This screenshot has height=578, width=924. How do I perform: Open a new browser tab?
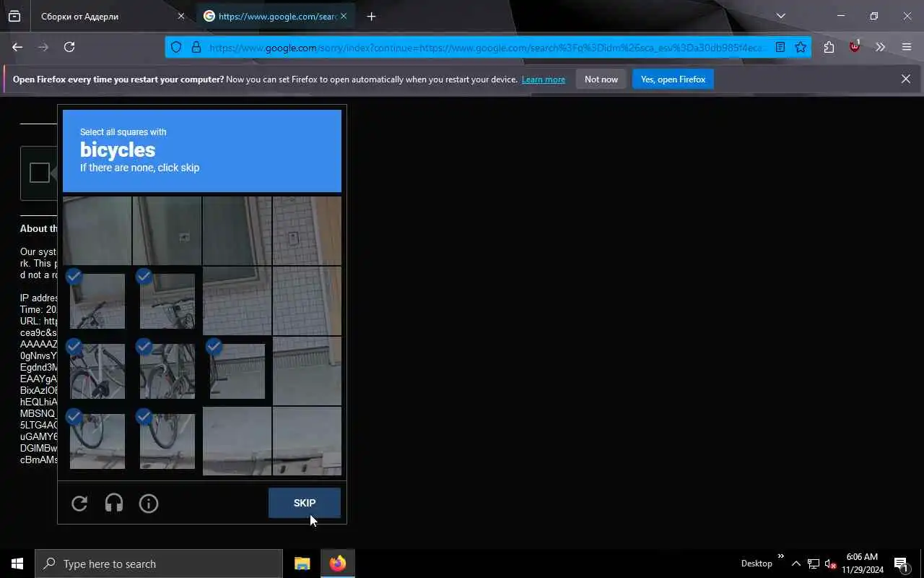(x=371, y=16)
